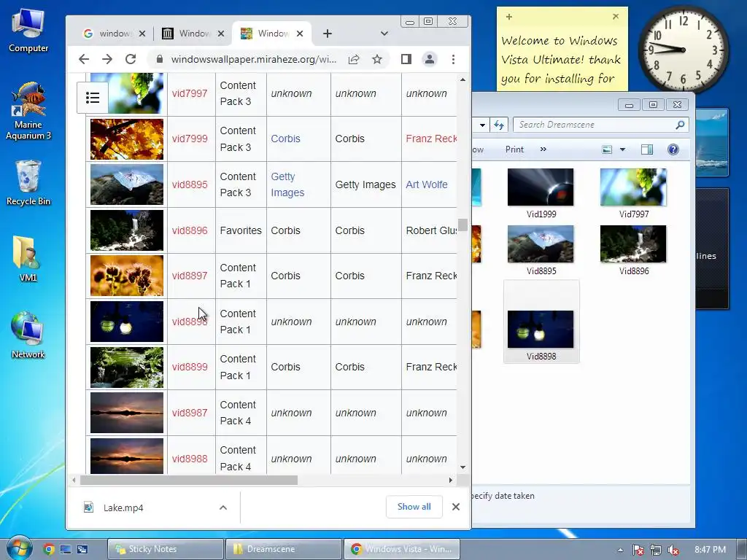Expand Lake.mp4 download options chevron
The width and height of the screenshot is (747, 560).
pyautogui.click(x=223, y=507)
